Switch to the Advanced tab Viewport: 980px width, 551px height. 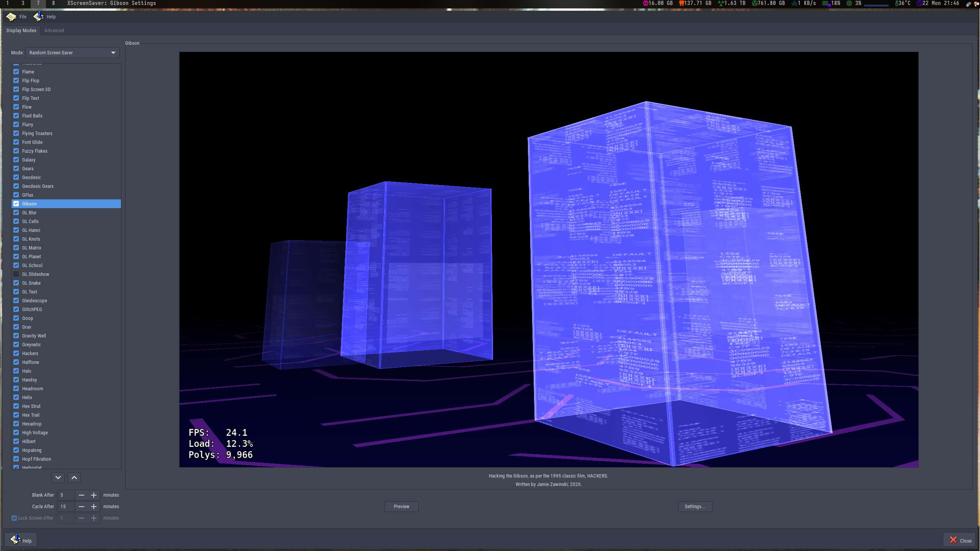pyautogui.click(x=54, y=31)
